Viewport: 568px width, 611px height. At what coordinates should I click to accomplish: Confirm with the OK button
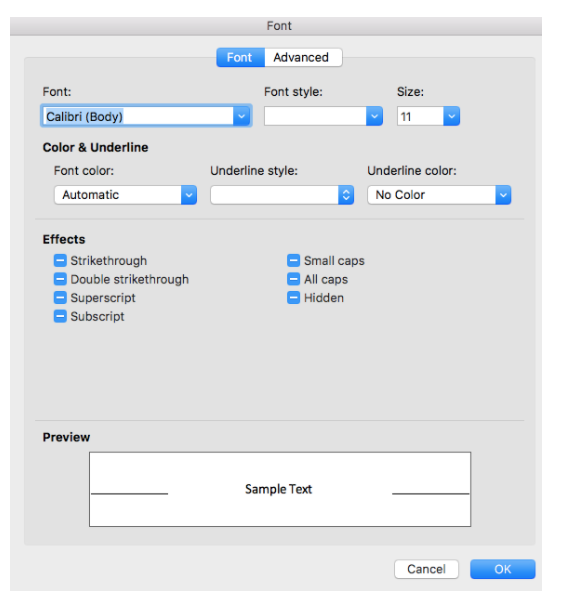click(x=503, y=569)
